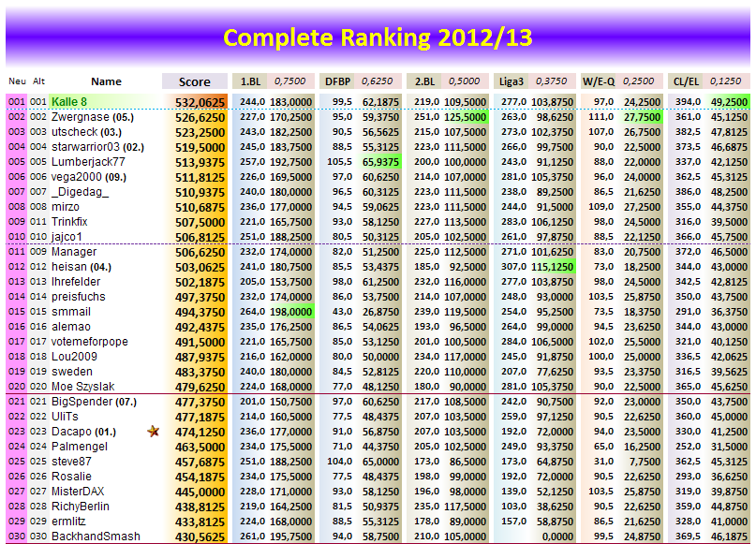The height and width of the screenshot is (544, 756).
Task: Click the CL/EL column header
Action: (686, 81)
